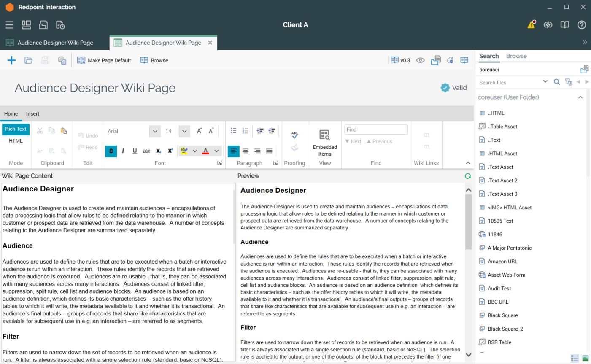
Task: Click the bulleted list icon
Action: point(234,131)
